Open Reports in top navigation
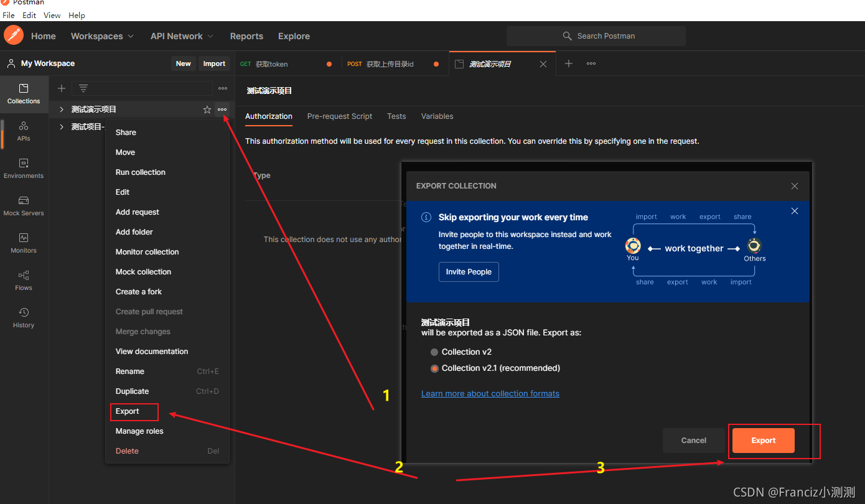 (246, 36)
